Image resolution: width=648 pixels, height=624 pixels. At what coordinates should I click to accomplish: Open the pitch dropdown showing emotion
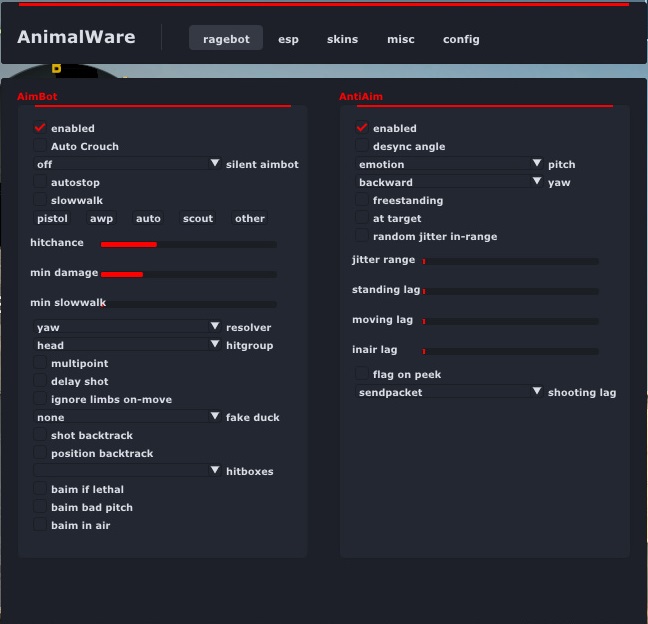[x=449, y=164]
